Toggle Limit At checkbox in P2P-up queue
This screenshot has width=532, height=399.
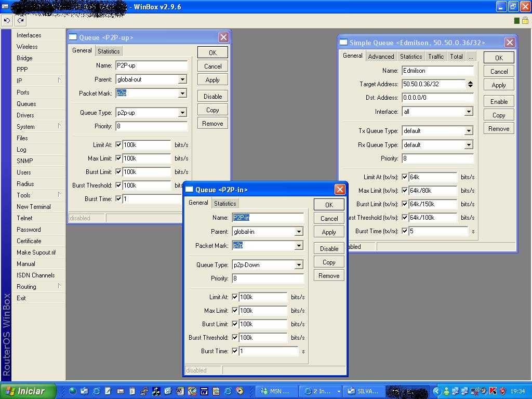(118, 145)
